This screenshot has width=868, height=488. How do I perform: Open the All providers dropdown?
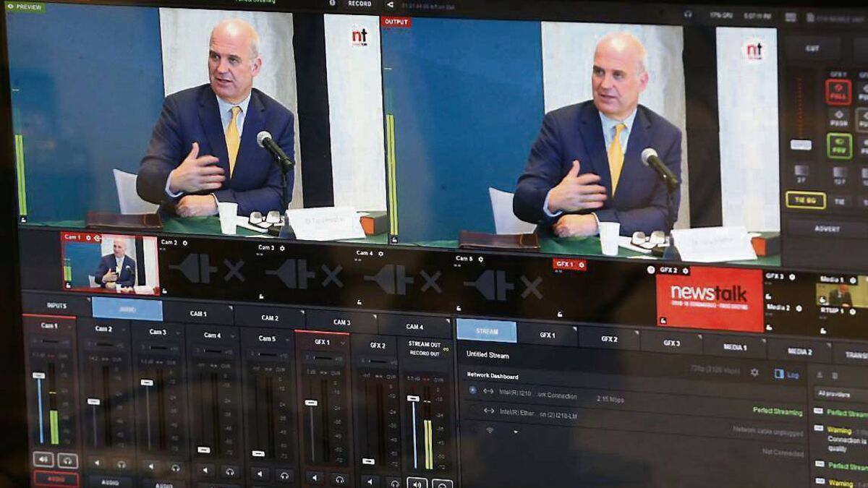pyautogui.click(x=841, y=394)
